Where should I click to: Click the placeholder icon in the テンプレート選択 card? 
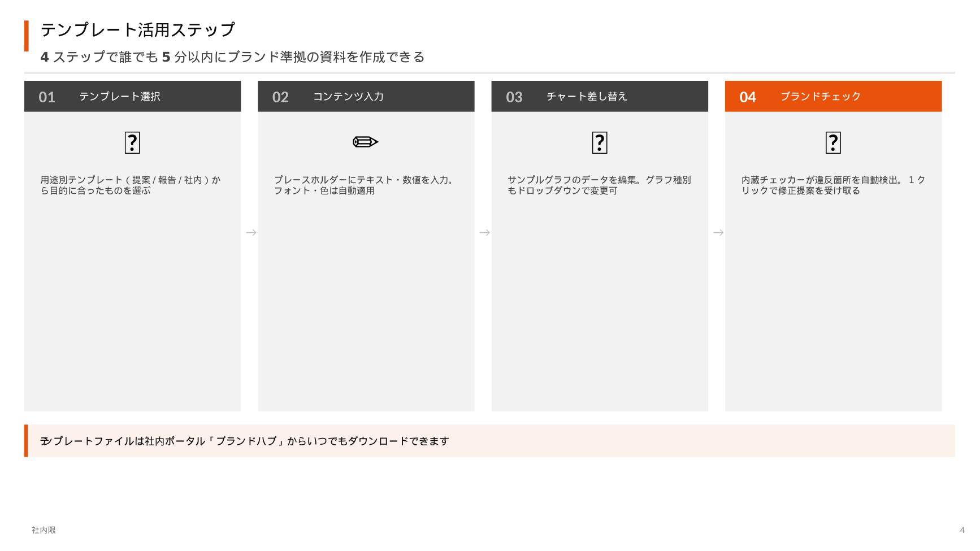132,142
